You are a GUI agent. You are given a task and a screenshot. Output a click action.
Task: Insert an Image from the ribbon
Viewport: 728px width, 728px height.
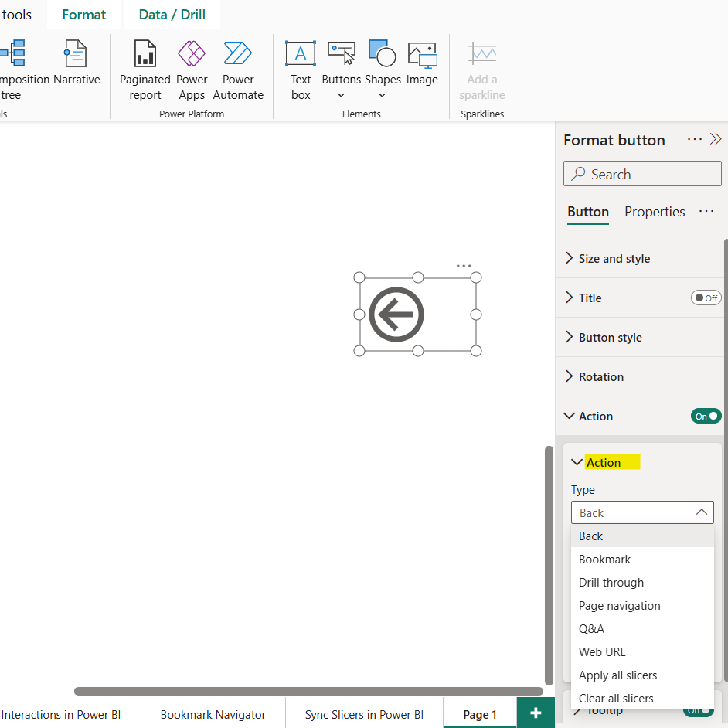click(422, 70)
